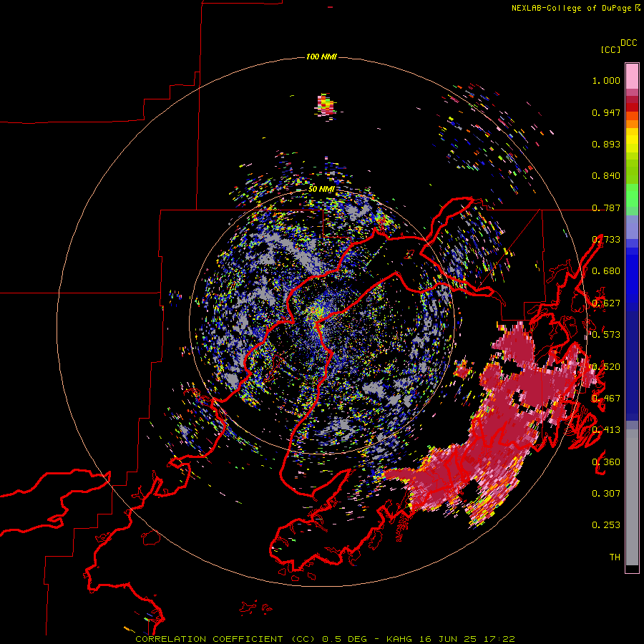
Task: Click the 0.573 scale value
Action: click(x=606, y=335)
